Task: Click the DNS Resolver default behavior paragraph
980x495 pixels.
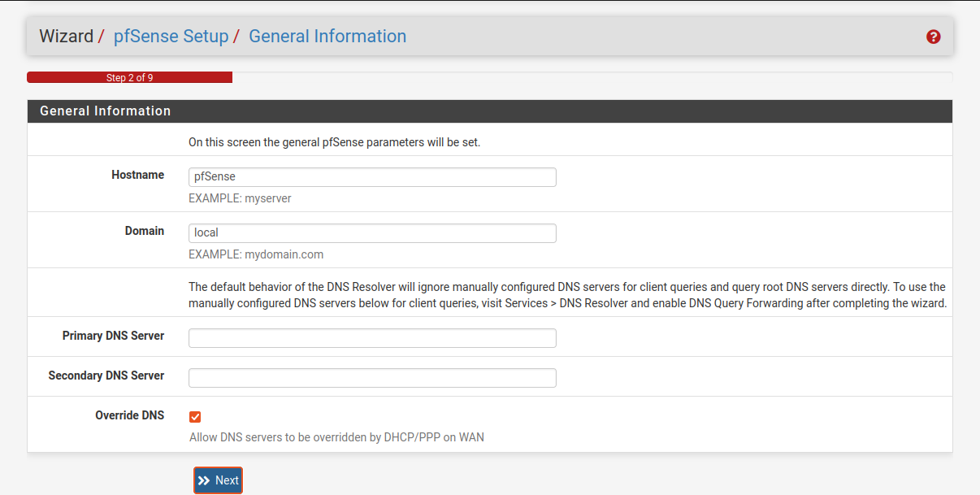Action: [567, 296]
